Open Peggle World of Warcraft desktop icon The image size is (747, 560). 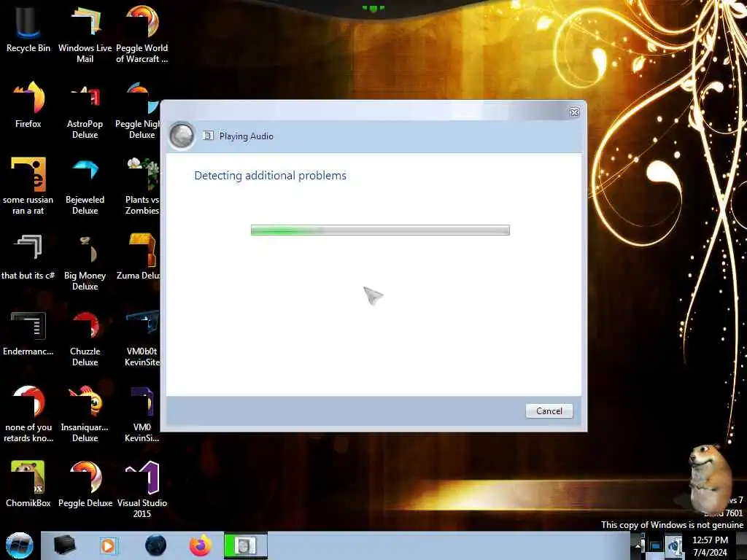click(142, 34)
